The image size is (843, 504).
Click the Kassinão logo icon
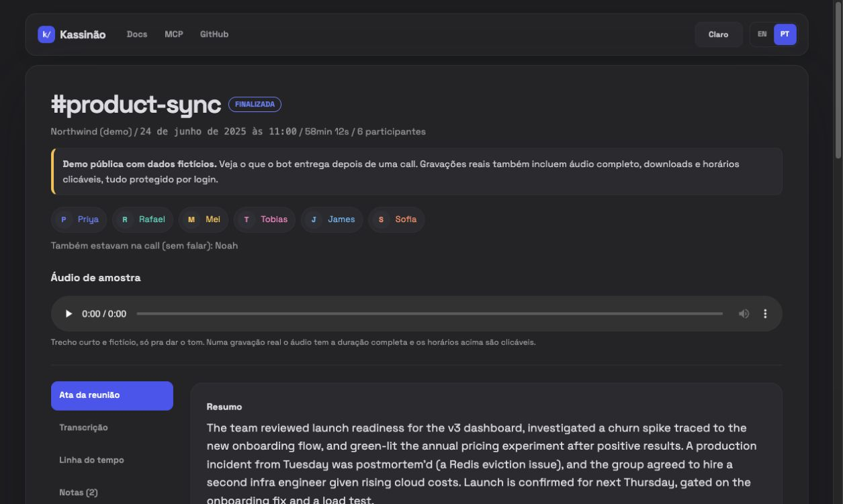[x=46, y=34]
